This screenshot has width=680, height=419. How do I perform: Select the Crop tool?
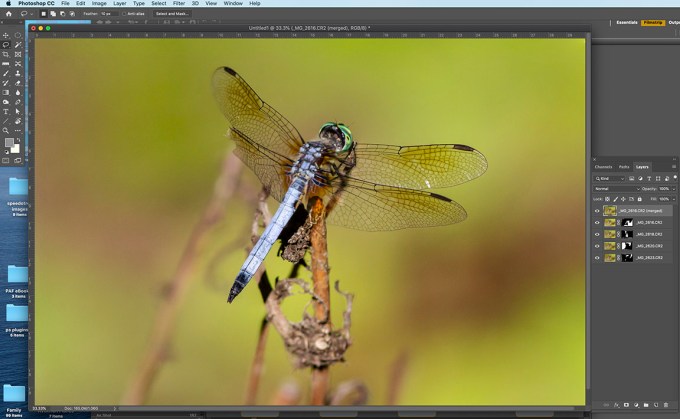tap(6, 54)
